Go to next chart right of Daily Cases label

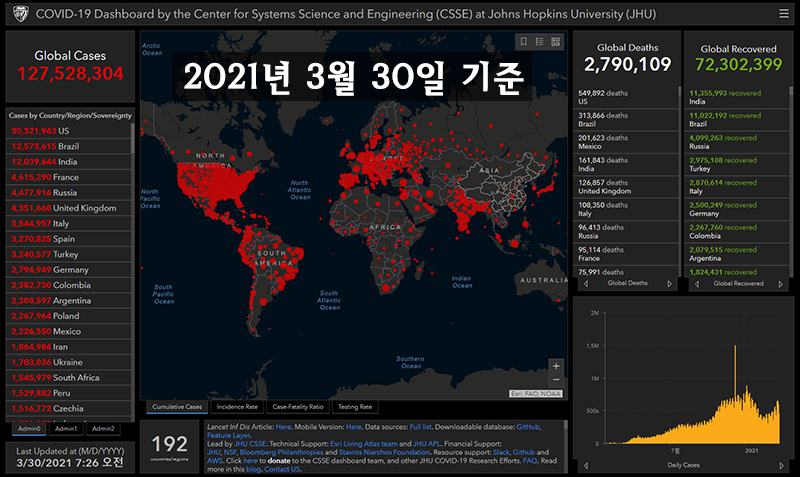[781, 465]
